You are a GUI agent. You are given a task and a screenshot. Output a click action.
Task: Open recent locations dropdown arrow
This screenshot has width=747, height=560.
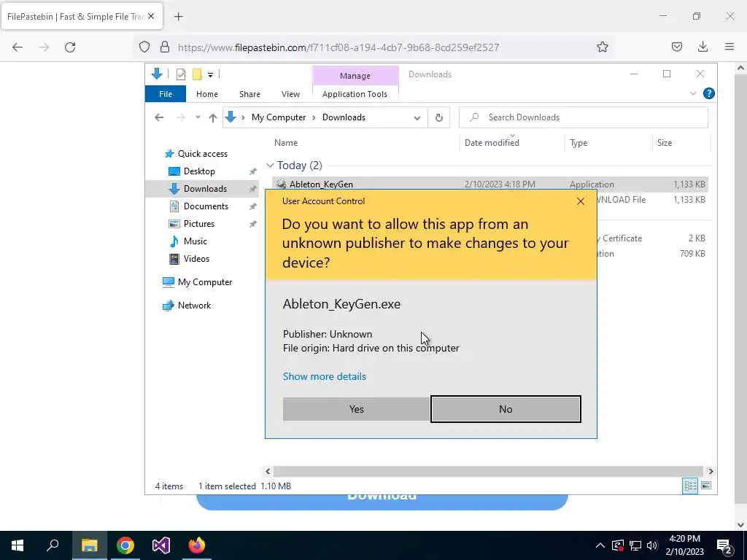pos(198,117)
